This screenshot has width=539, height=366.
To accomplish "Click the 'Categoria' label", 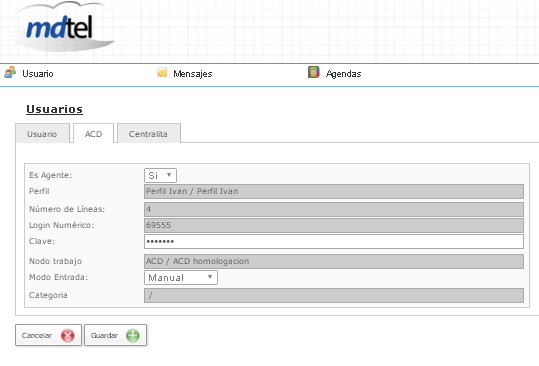I will coord(48,295).
